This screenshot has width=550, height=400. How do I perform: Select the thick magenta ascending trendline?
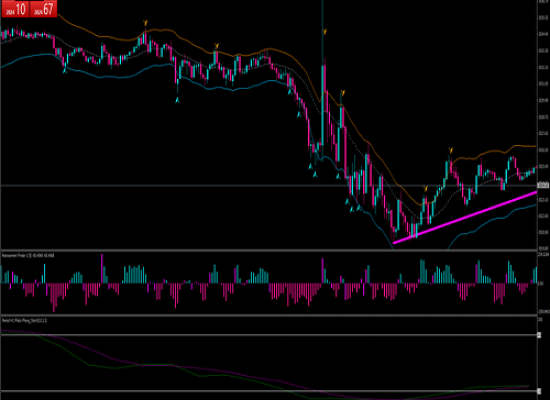465,217
